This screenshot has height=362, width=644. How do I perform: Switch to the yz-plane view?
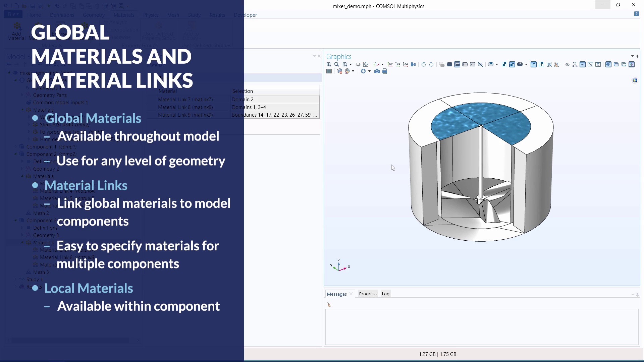tap(398, 64)
